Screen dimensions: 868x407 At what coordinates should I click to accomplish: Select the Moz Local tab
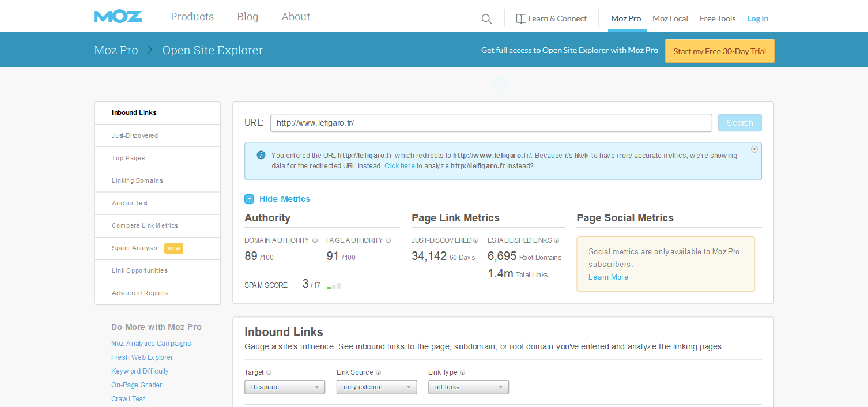(x=670, y=18)
